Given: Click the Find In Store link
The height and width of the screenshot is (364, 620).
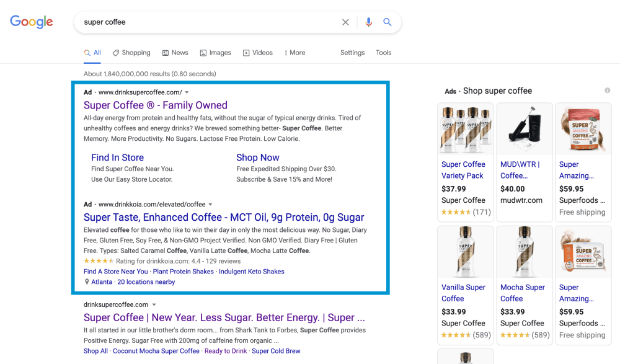Looking at the screenshot, I should (x=117, y=158).
